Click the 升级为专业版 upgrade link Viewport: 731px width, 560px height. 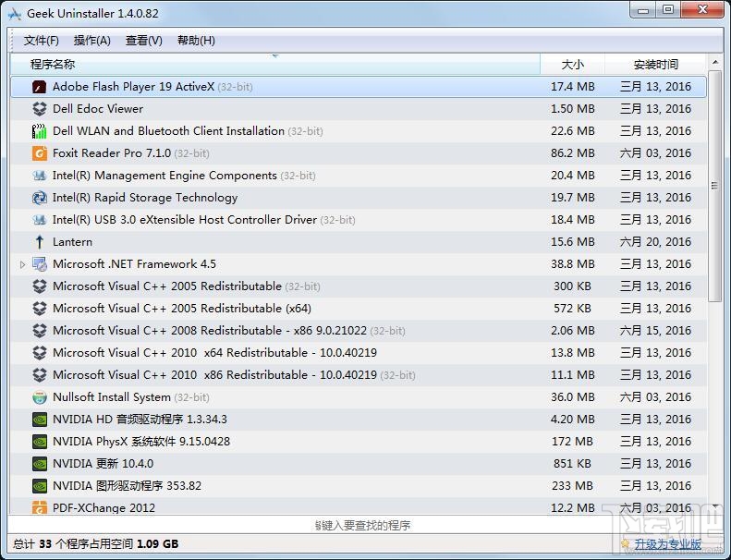click(667, 543)
